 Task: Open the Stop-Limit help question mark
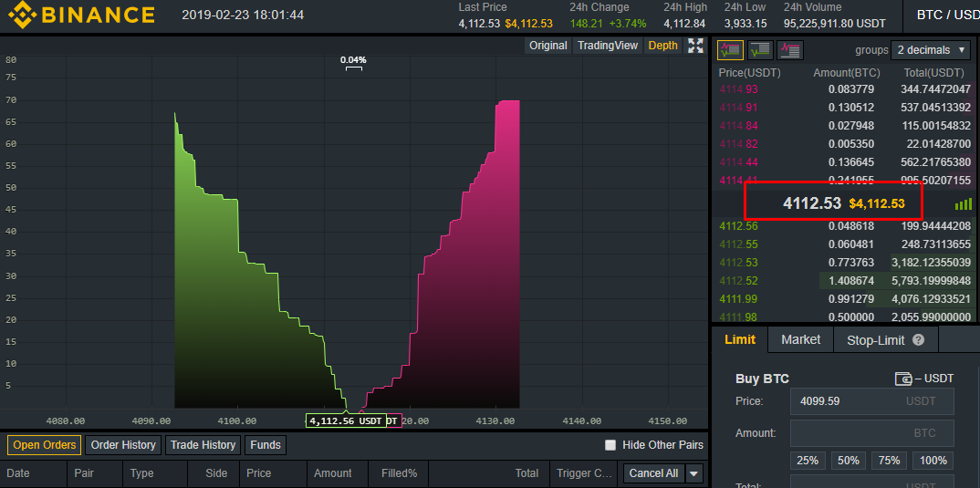pos(918,340)
